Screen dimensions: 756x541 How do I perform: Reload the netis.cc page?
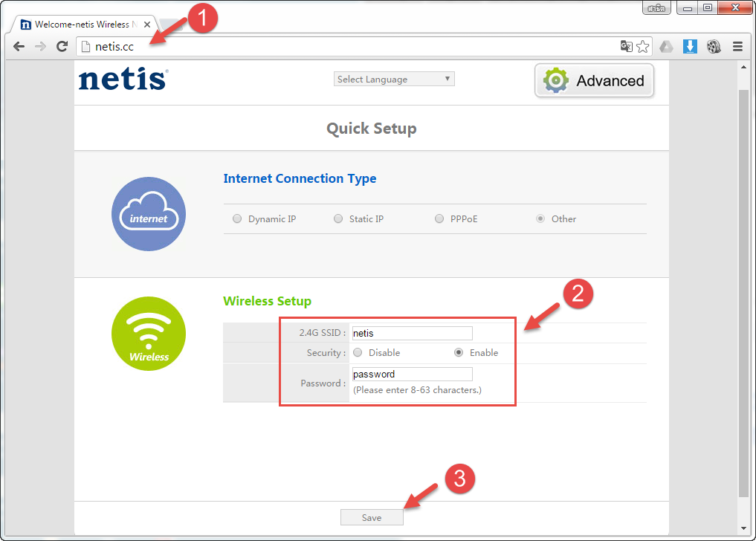[x=62, y=46]
